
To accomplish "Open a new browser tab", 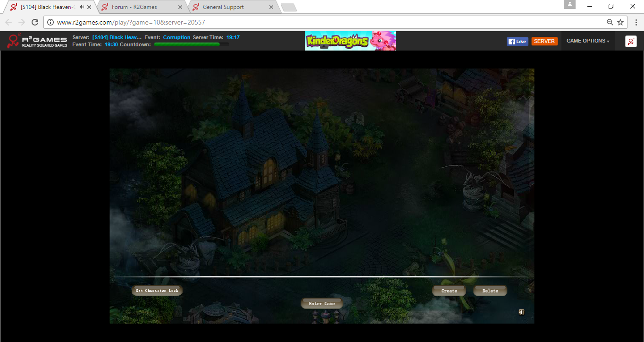I will point(288,7).
